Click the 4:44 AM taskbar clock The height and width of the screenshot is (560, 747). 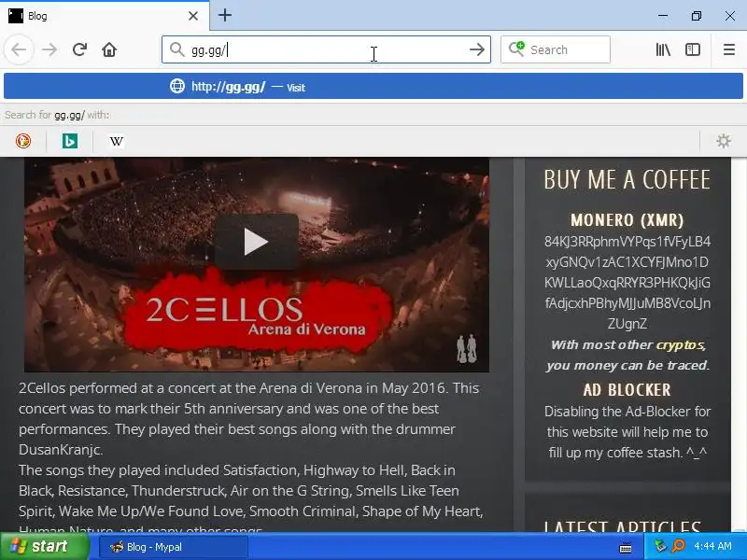click(x=712, y=546)
